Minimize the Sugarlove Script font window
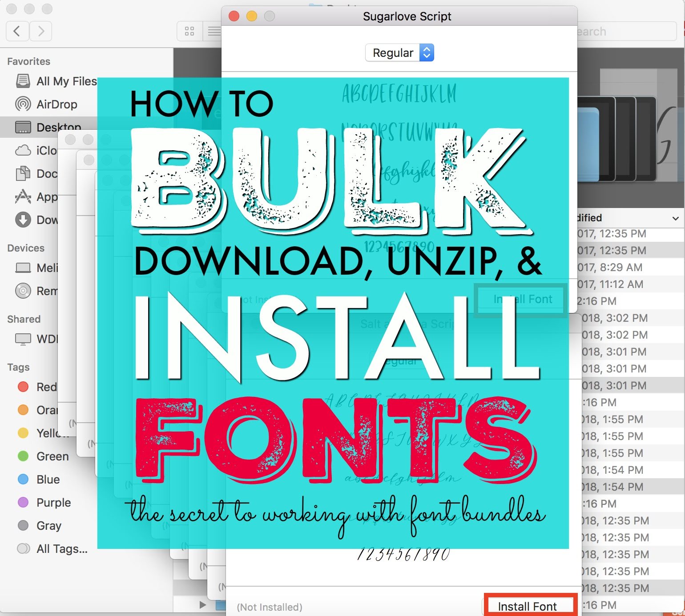The width and height of the screenshot is (685, 616). coord(252,16)
